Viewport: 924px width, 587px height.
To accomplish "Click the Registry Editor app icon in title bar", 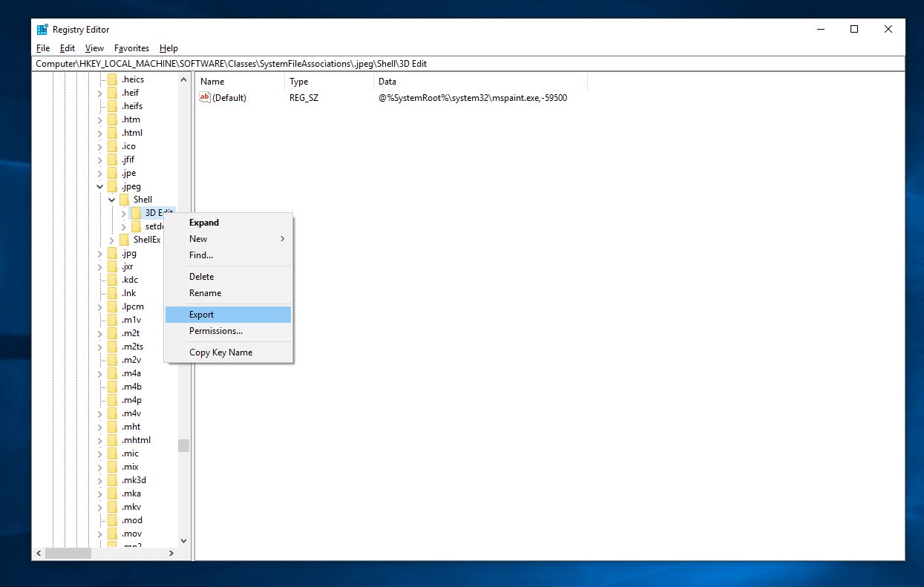I will (x=42, y=30).
